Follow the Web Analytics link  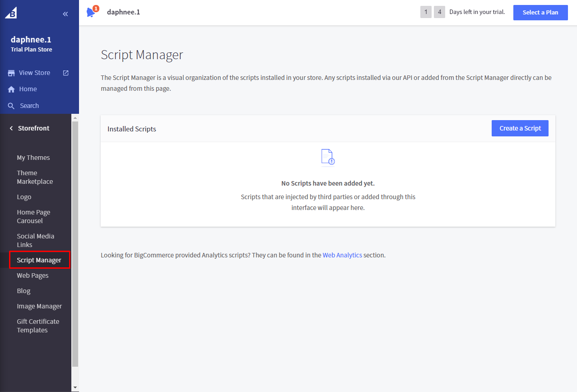(x=342, y=255)
